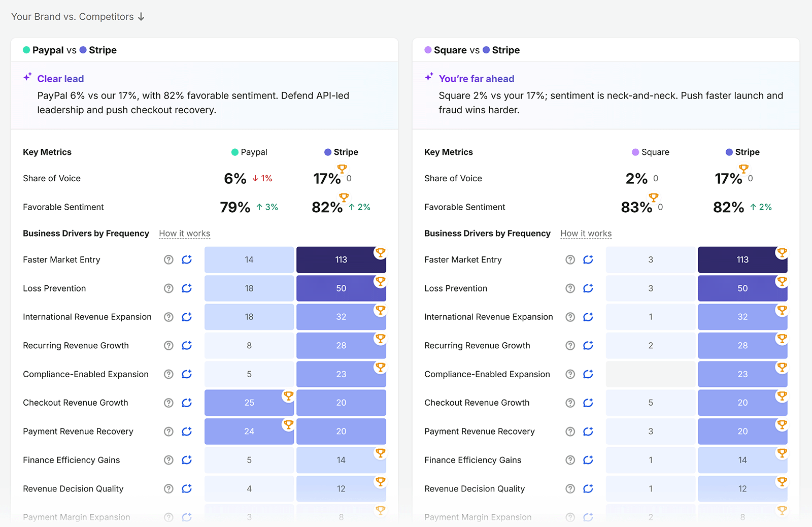Select Stripe 113 cell for Faster Market Entry, Paypal card
The width and height of the screenshot is (812, 527).
click(x=341, y=259)
